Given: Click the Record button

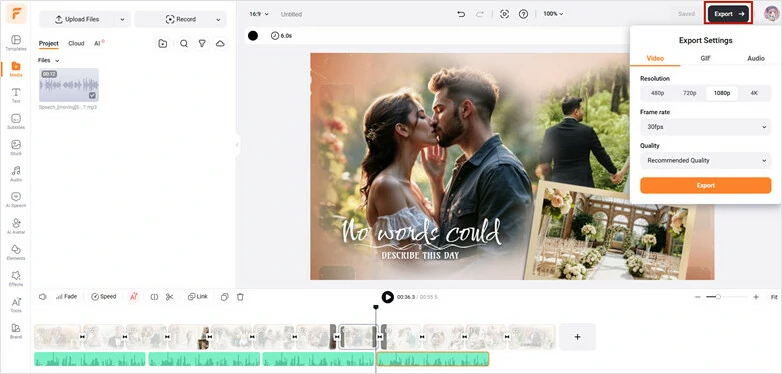Looking at the screenshot, I should click(x=181, y=19).
